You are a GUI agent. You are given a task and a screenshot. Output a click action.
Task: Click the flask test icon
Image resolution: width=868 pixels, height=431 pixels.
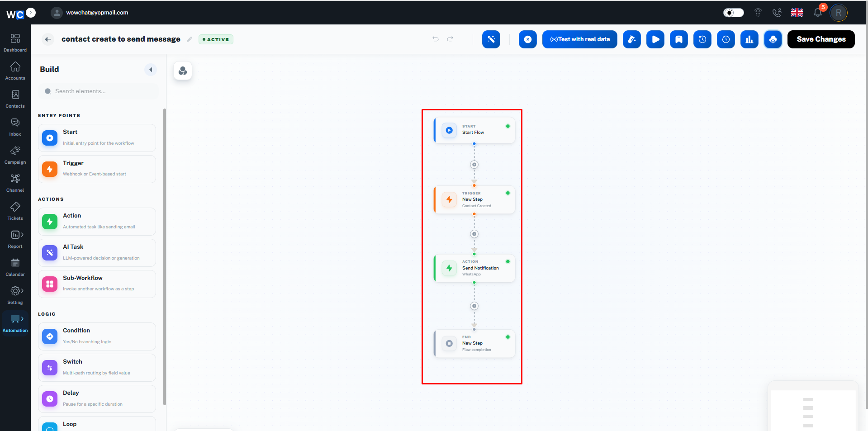tap(631, 39)
